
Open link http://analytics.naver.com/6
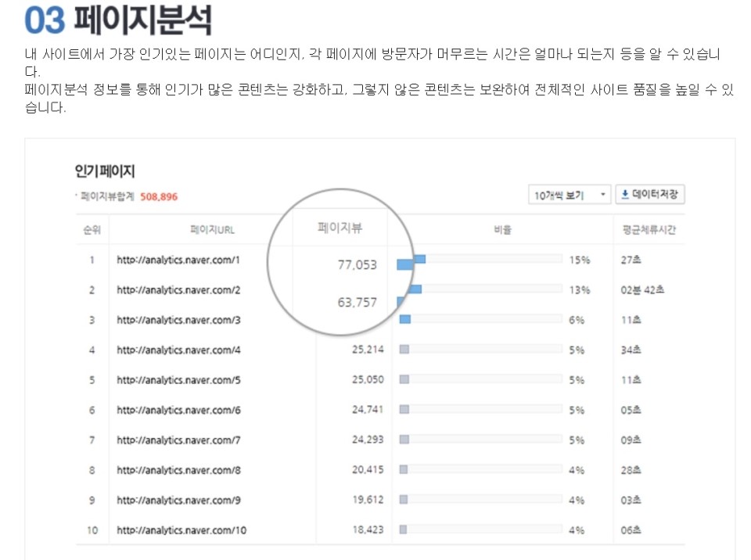click(x=178, y=410)
